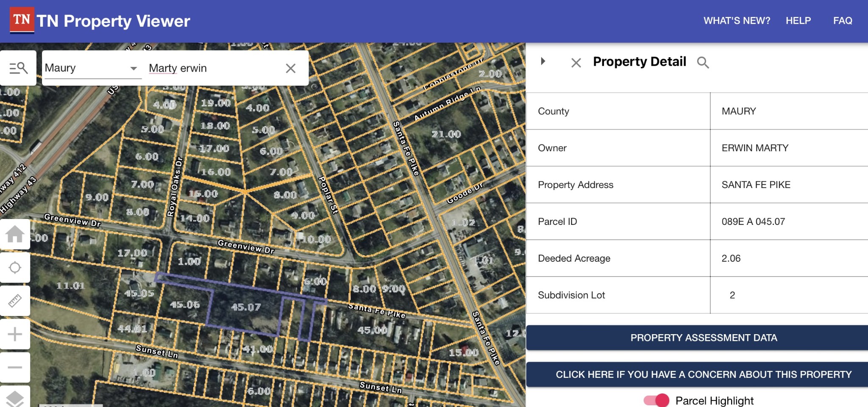Zoom out with the minus button
This screenshot has height=407, width=868.
(15, 367)
